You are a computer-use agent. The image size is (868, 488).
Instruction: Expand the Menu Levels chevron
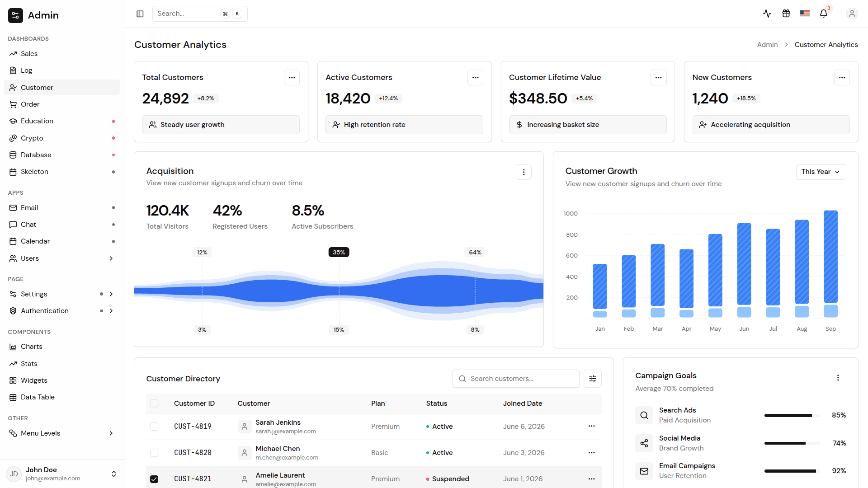[x=111, y=433]
